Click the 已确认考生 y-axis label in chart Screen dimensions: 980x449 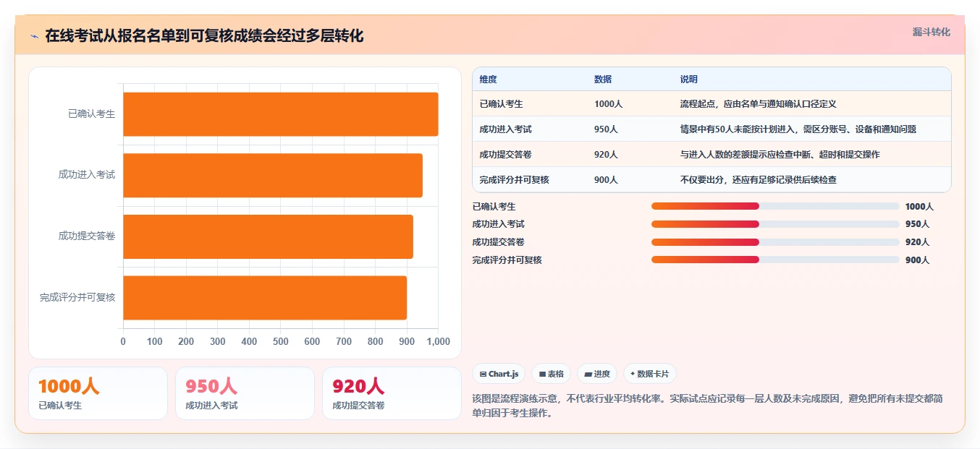click(x=91, y=114)
